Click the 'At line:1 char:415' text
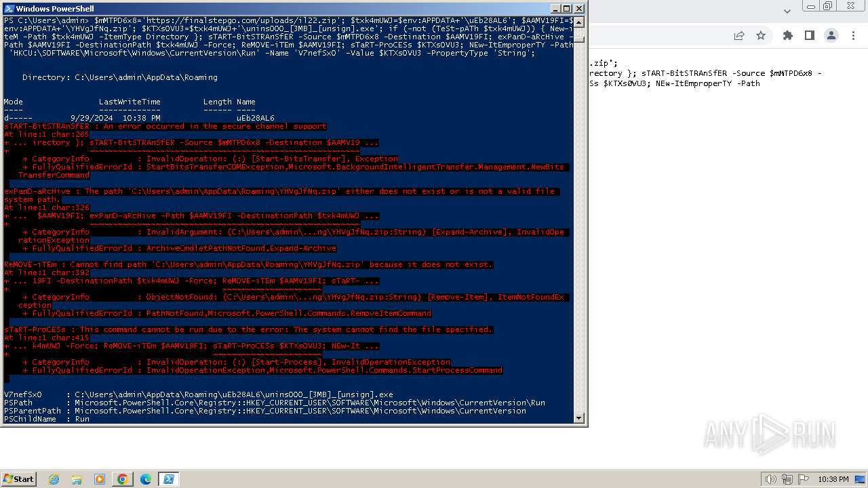The height and width of the screenshot is (488, 868). [46, 338]
